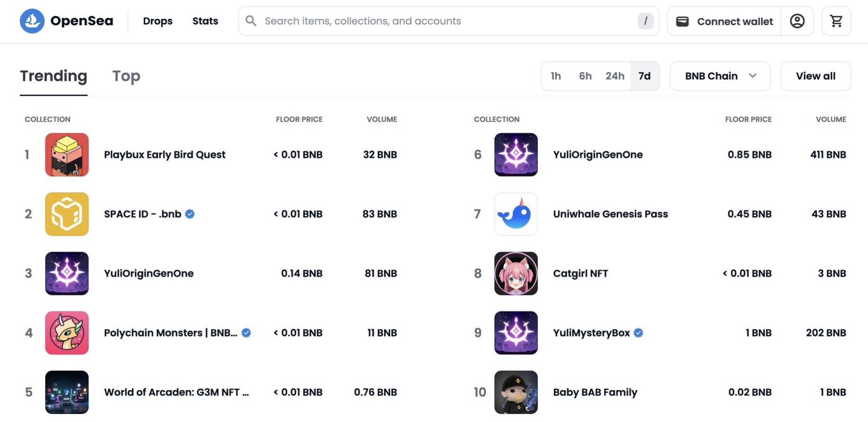Click the 11 BNB volume value
This screenshot has height=422, width=868.
click(382, 333)
